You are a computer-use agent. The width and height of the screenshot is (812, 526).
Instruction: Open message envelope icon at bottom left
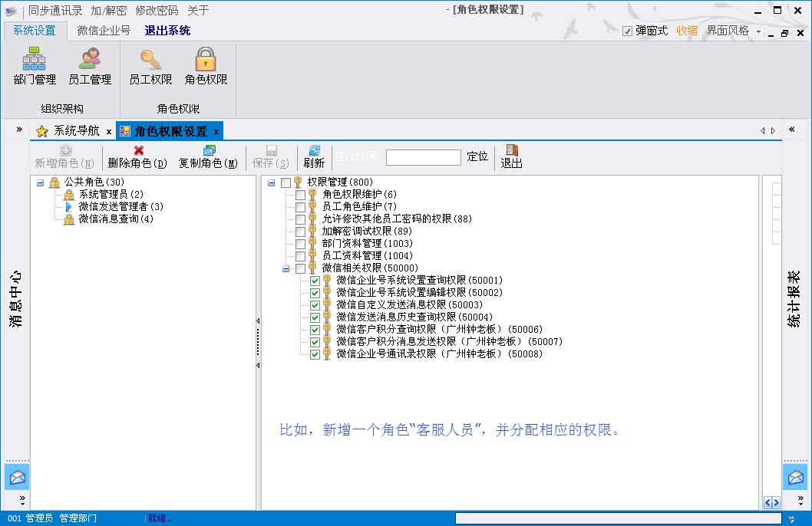click(17, 477)
